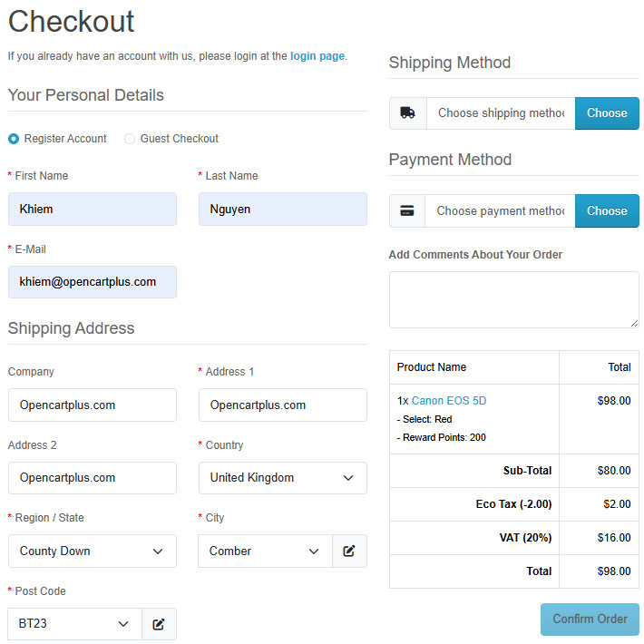This screenshot has width=644, height=644.
Task: Focus the E-Mail input field
Action: click(x=93, y=282)
